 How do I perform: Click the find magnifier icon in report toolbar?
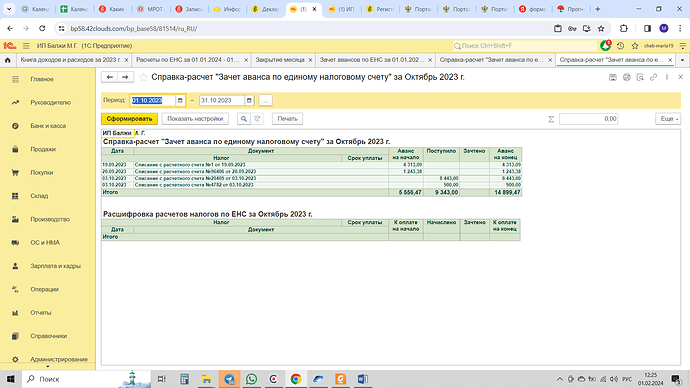coord(244,119)
